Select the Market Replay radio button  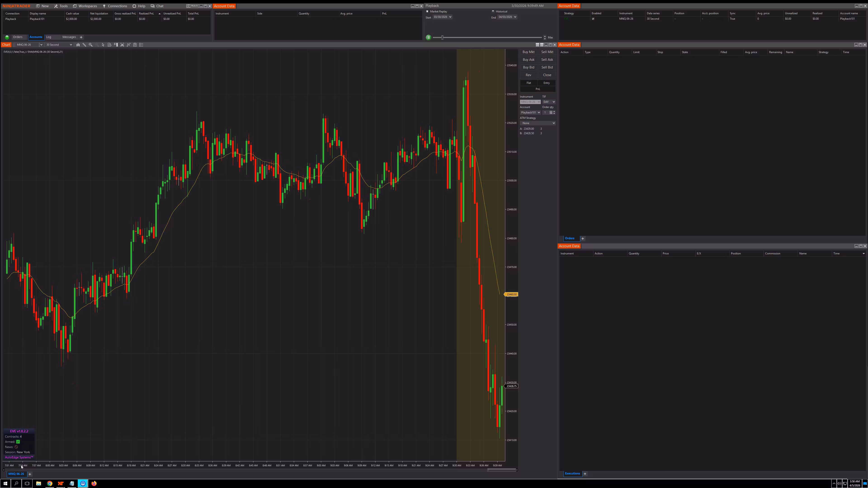tap(427, 11)
